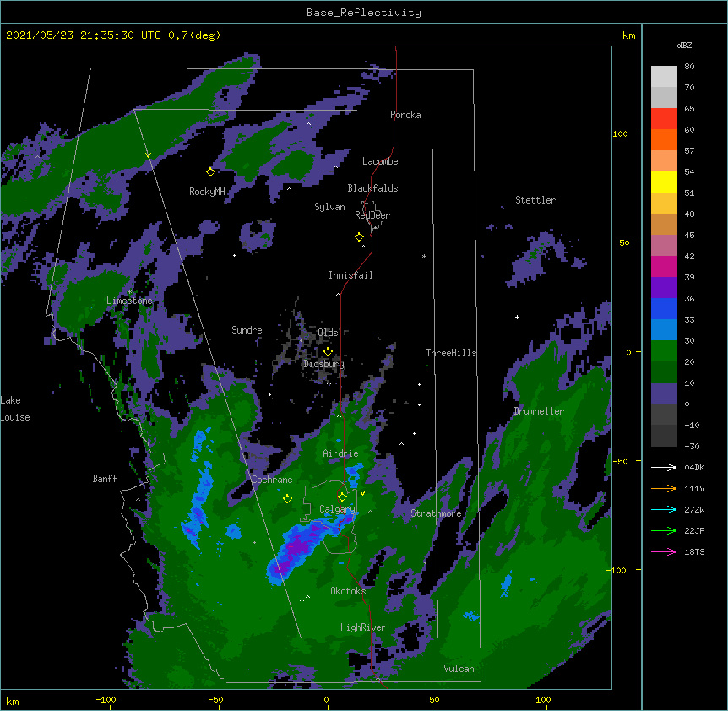The height and width of the screenshot is (711, 728).
Task: Click the 42 dBZ magenta swatch
Action: click(664, 266)
